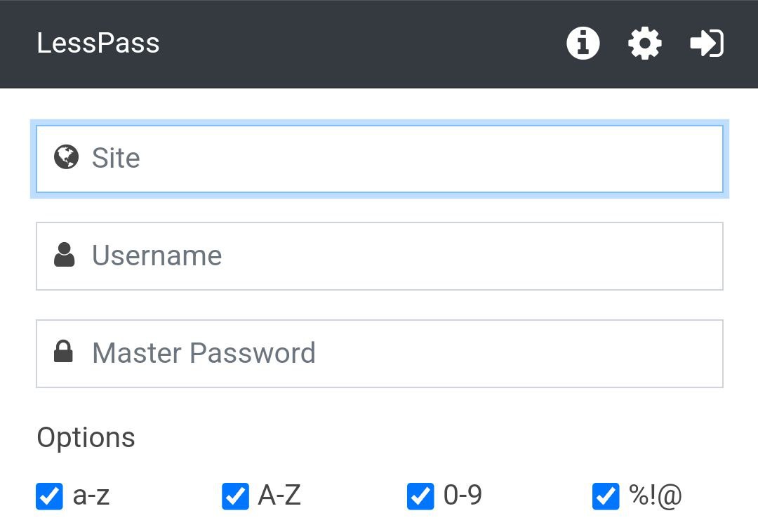
Task: Click the padlock icon beside Master Password
Action: coord(63,352)
